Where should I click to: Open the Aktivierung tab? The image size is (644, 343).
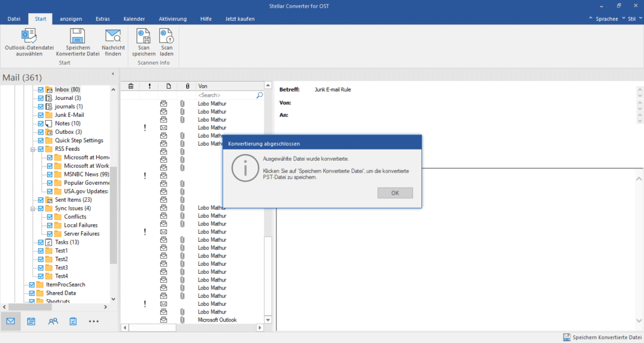pos(172,19)
